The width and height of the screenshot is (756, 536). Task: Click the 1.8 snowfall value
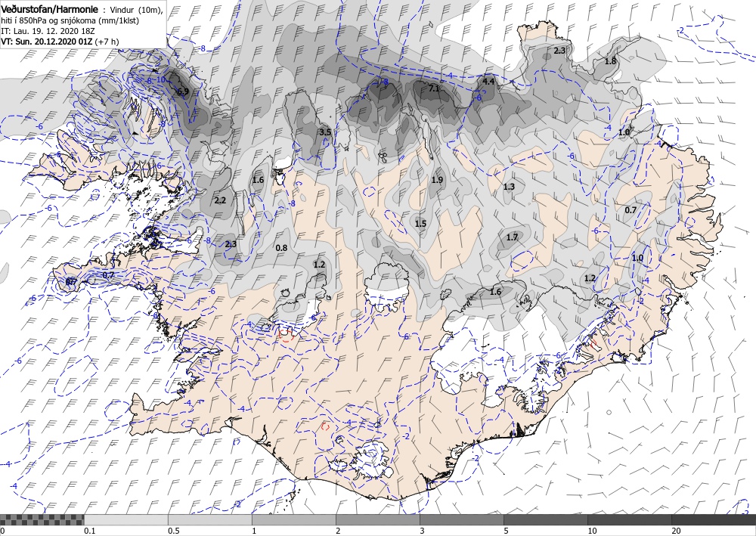[x=610, y=60]
